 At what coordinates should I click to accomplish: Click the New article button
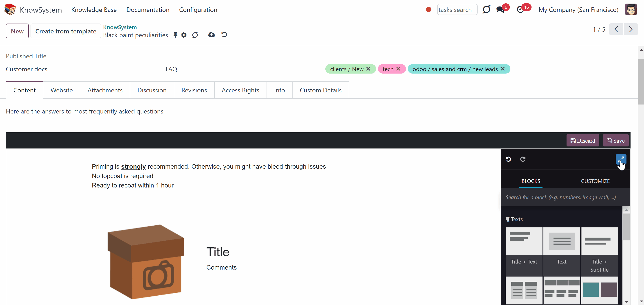point(17,31)
